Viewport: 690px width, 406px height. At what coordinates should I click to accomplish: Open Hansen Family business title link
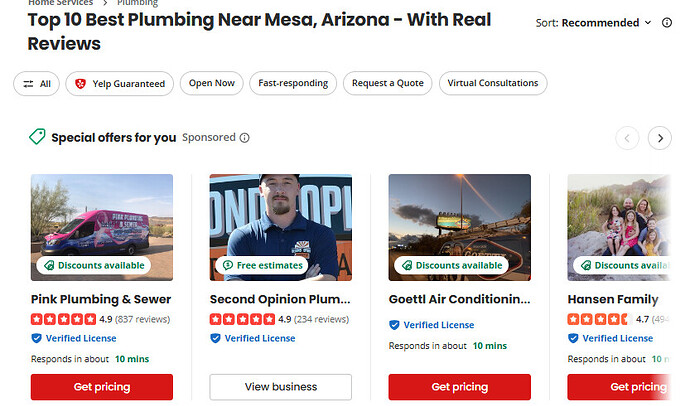pyautogui.click(x=613, y=300)
